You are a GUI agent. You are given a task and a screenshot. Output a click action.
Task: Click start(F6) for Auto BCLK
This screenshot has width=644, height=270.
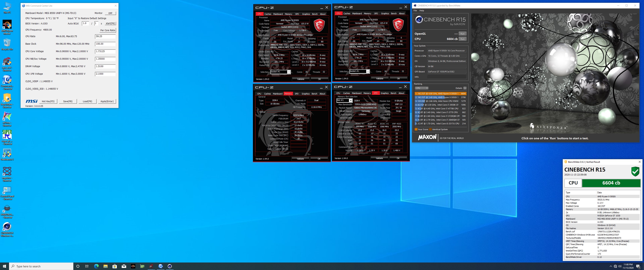[x=110, y=23]
